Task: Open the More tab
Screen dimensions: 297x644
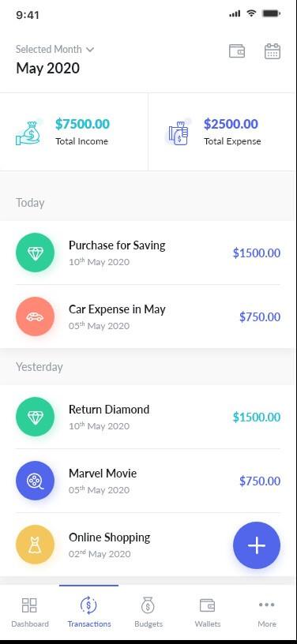Action: pyautogui.click(x=267, y=612)
